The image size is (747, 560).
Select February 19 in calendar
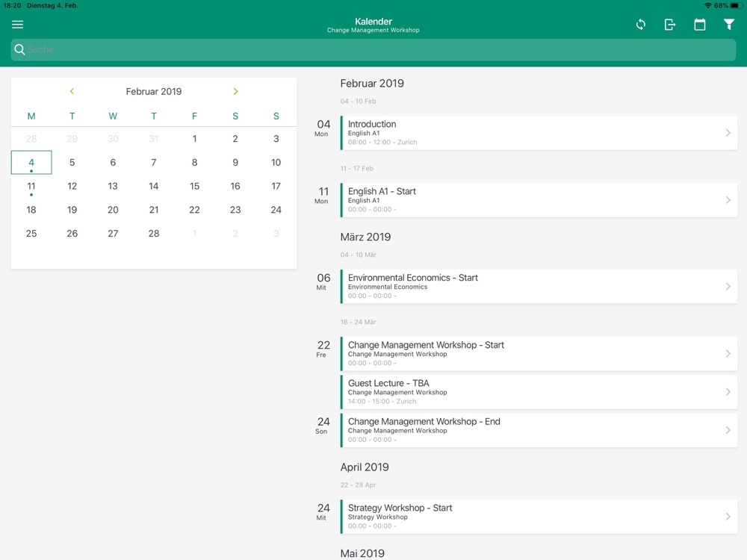(72, 210)
